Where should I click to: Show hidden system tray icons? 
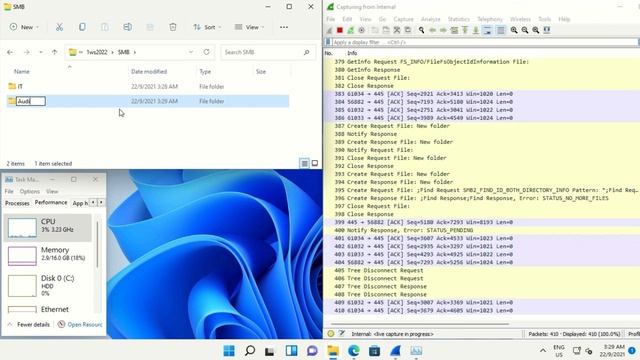543,351
